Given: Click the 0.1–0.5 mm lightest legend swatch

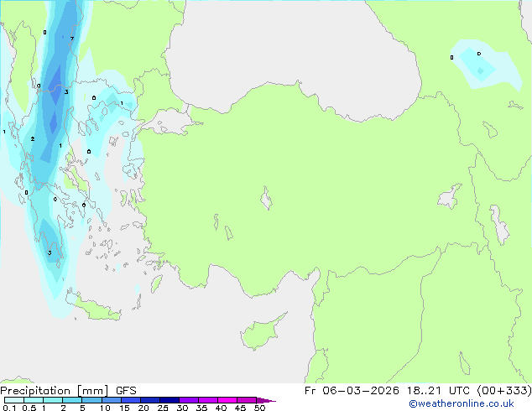Looking at the screenshot, I should [14, 400].
